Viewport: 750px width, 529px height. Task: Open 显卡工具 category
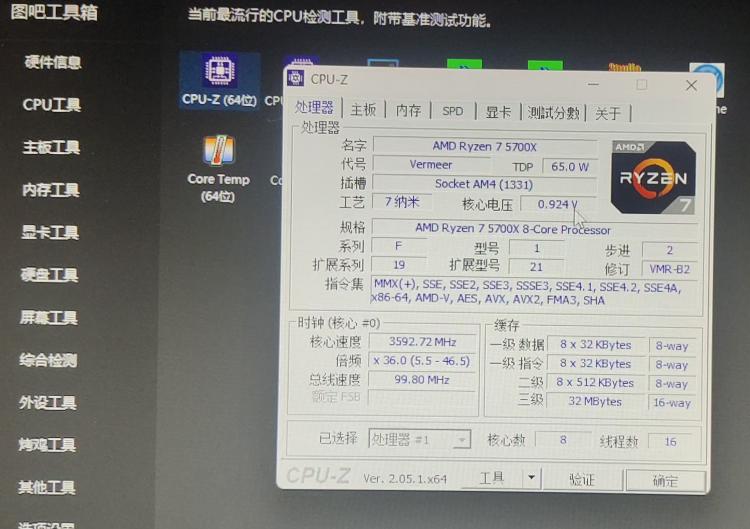pyautogui.click(x=50, y=232)
